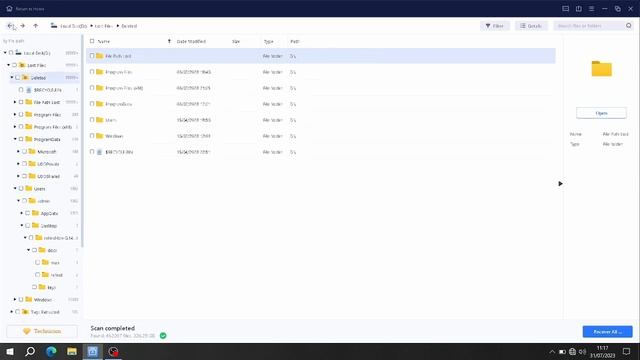Sort by the Date Modified column header

pyautogui.click(x=191, y=41)
